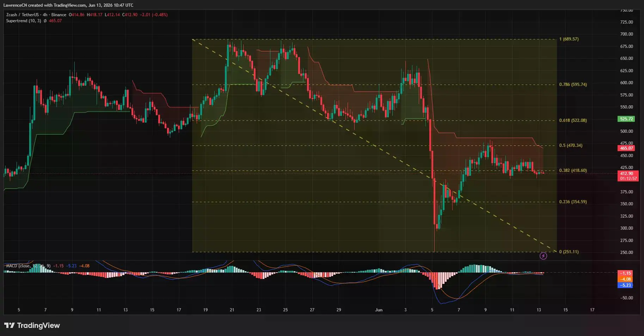Click the Jun month label on the time axis
The height and width of the screenshot is (336, 644).
tap(379, 310)
